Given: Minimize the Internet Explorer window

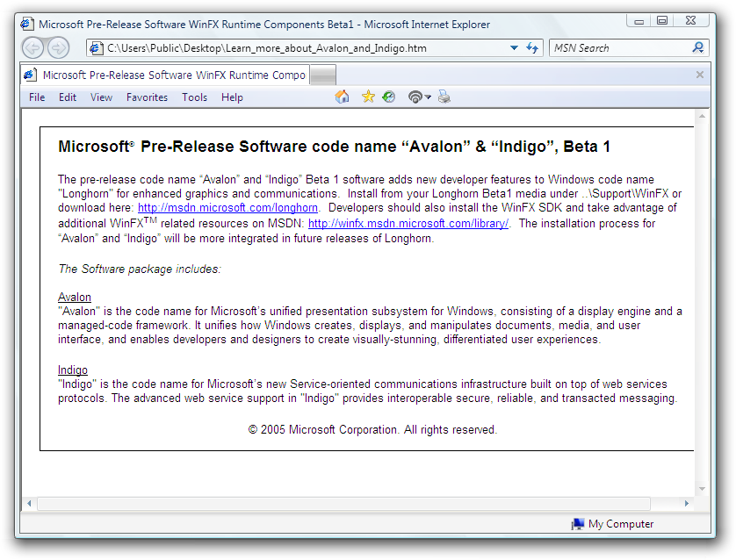Looking at the screenshot, I should (639, 21).
